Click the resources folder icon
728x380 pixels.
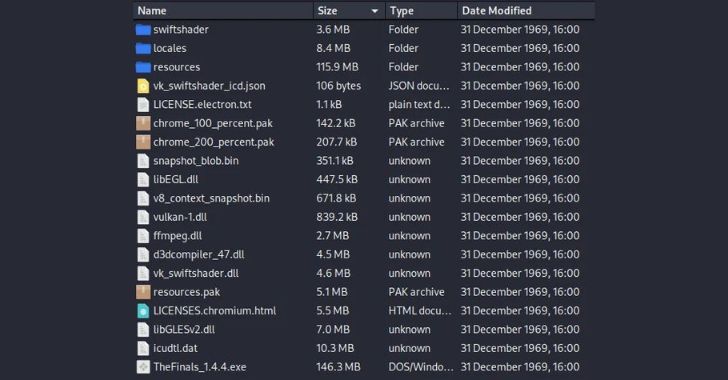point(143,67)
